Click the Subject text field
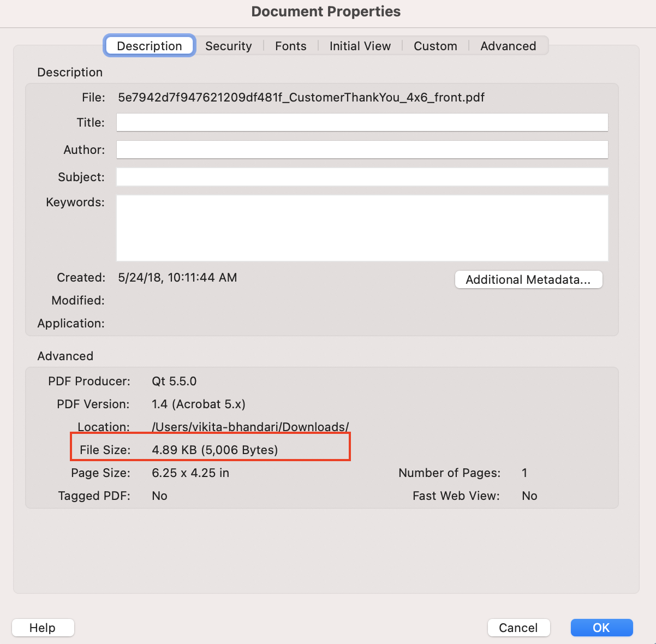Image resolution: width=656 pixels, height=644 pixels. pos(362,177)
